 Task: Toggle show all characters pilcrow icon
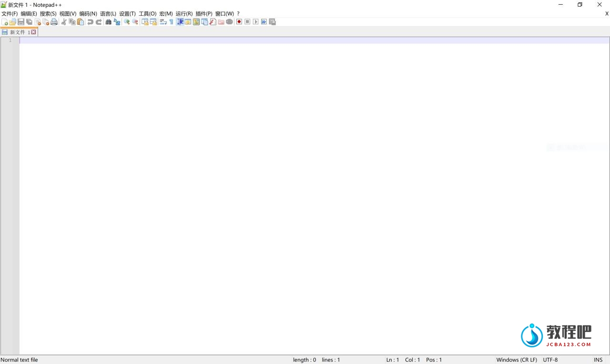pyautogui.click(x=172, y=22)
